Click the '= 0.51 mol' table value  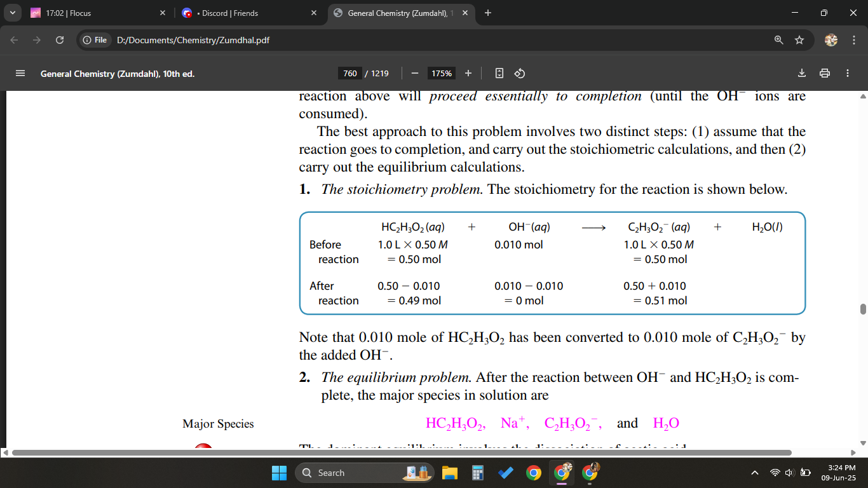click(660, 301)
